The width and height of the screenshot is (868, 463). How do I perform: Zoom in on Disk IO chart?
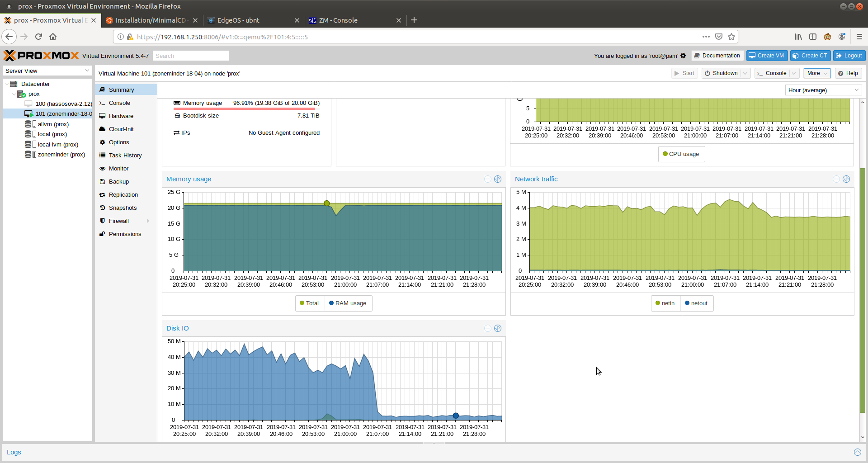point(498,328)
